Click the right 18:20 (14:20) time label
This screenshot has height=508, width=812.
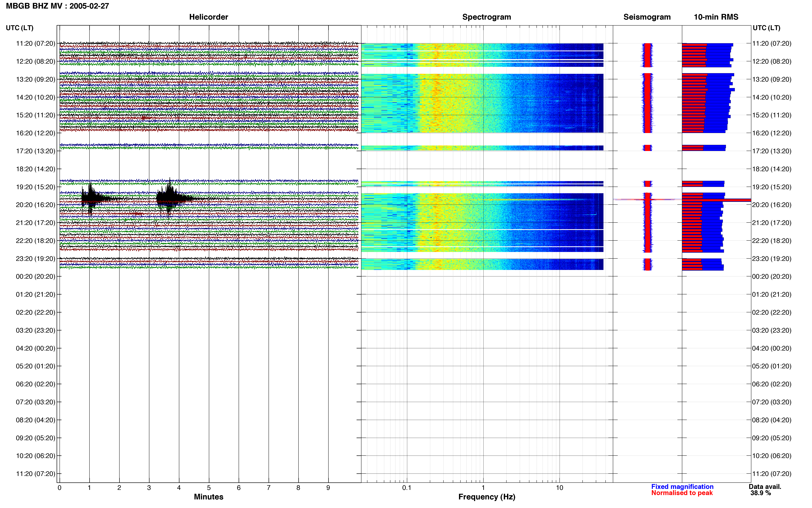[772, 169]
